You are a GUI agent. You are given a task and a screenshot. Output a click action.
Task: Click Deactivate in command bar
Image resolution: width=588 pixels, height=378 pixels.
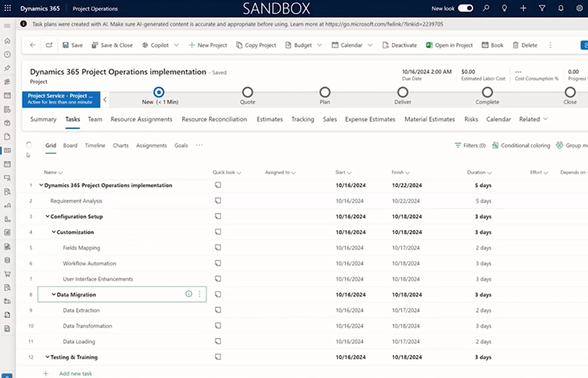[x=400, y=45]
